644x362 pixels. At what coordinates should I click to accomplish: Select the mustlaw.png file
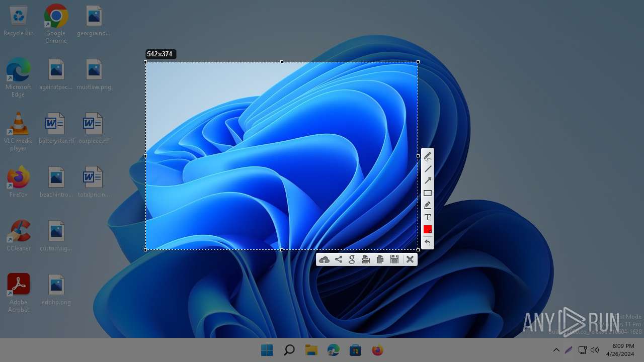click(94, 75)
